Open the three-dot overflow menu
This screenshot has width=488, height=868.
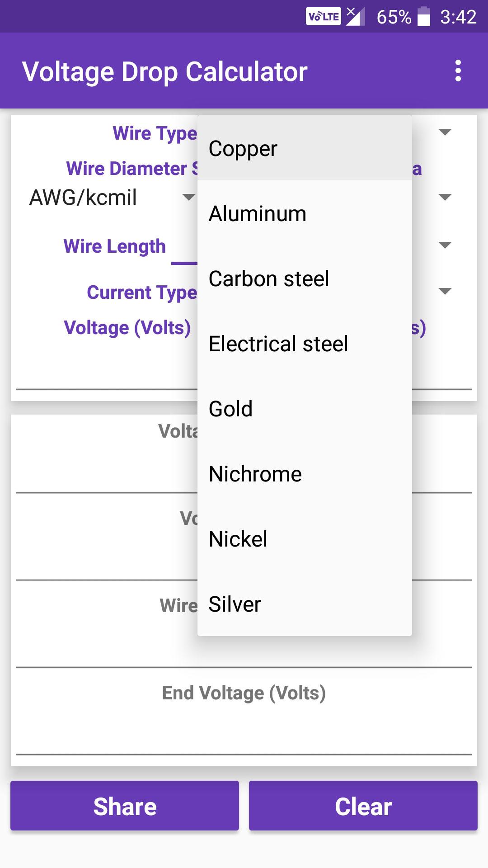[x=458, y=71]
